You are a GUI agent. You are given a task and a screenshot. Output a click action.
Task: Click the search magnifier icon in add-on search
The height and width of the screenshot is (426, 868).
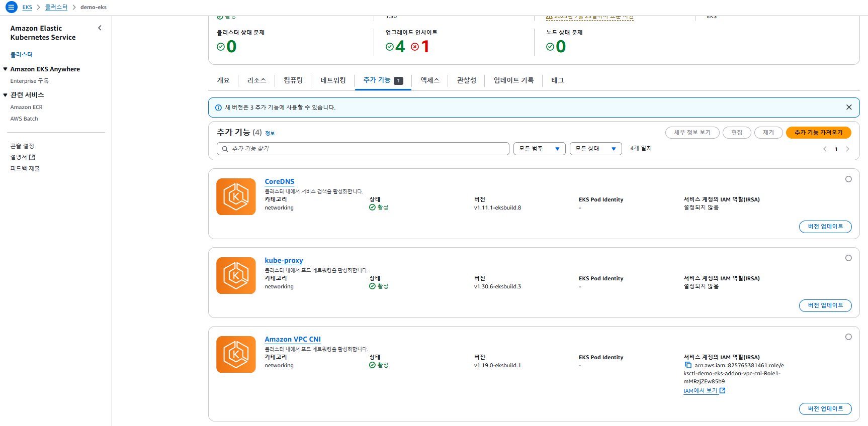click(x=225, y=149)
